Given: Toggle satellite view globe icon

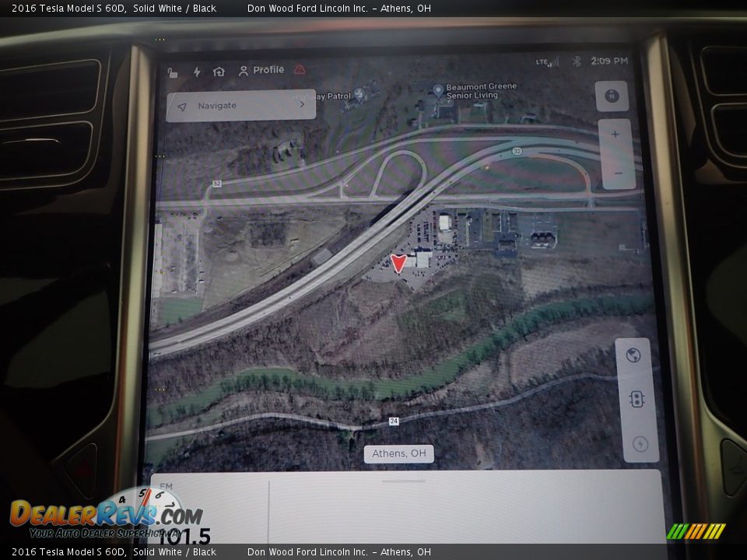Looking at the screenshot, I should click(633, 355).
